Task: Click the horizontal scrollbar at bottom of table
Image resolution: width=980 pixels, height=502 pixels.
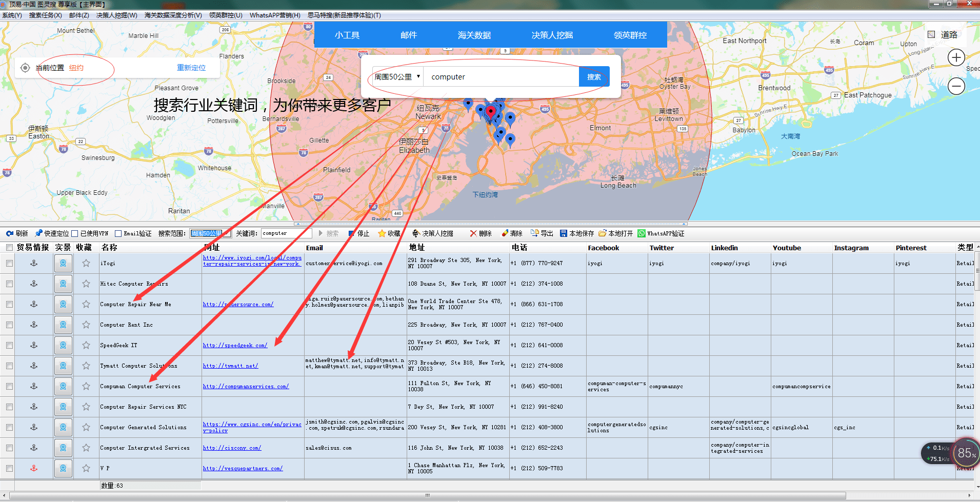Action: tap(427, 495)
